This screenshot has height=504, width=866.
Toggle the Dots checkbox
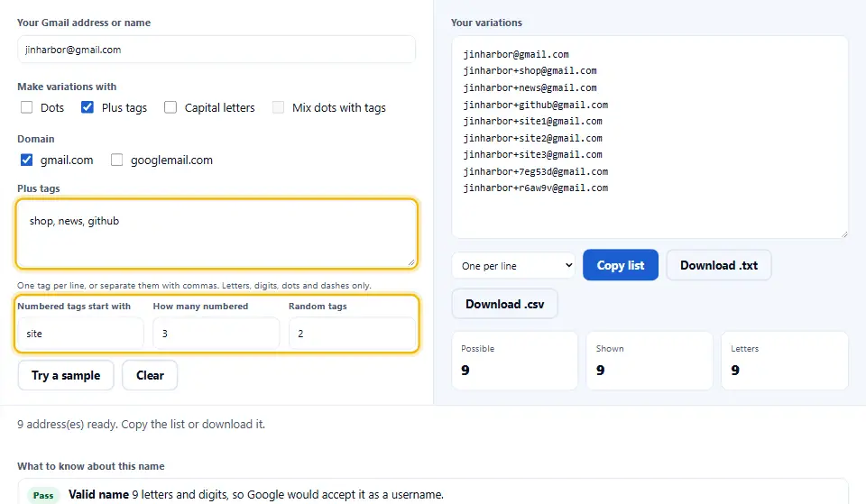[26, 107]
